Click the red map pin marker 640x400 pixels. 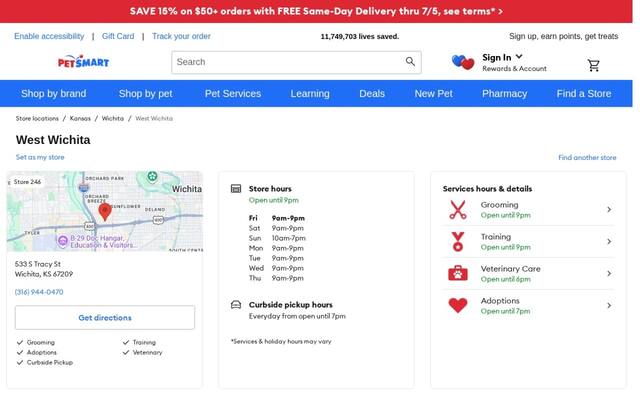pyautogui.click(x=105, y=212)
